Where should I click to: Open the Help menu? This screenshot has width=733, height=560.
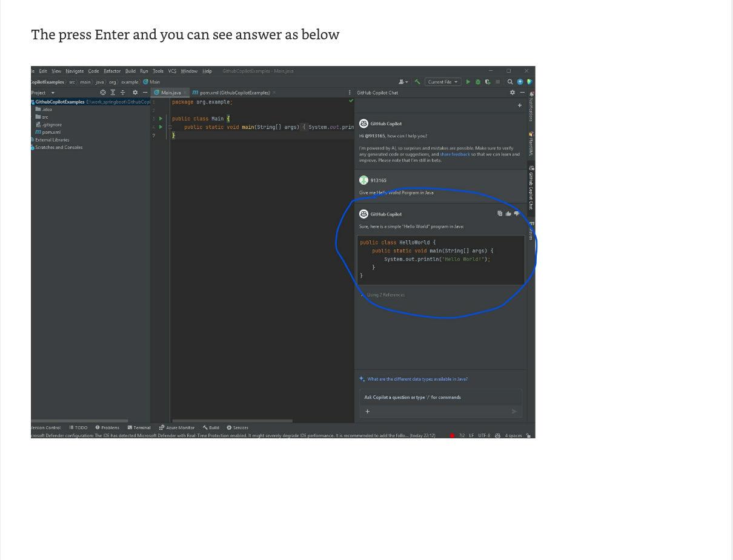pyautogui.click(x=207, y=71)
